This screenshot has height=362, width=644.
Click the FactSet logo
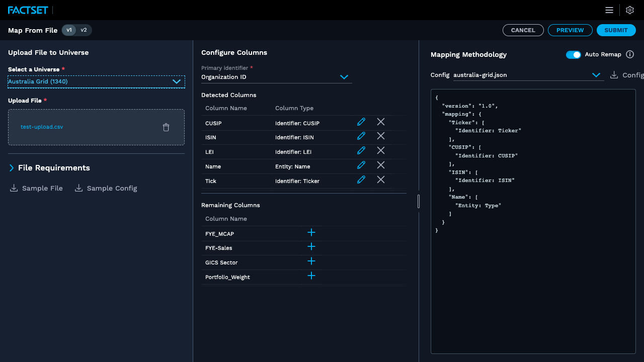pos(28,10)
